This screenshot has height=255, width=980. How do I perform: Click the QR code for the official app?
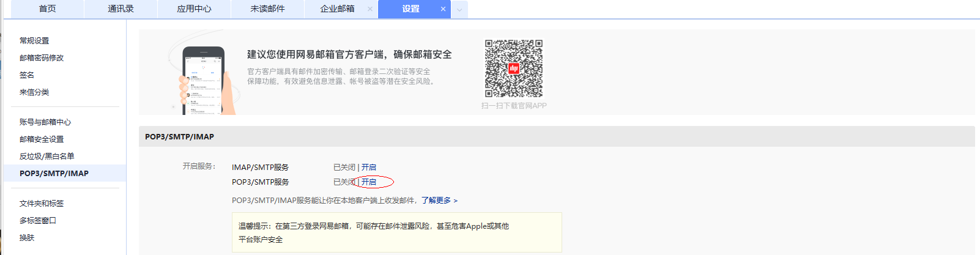point(514,68)
